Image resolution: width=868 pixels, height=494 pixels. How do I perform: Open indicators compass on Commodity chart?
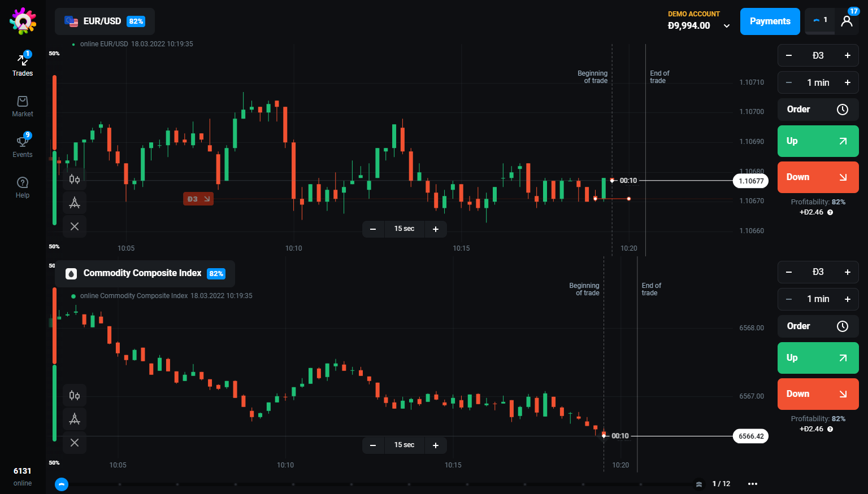75,419
